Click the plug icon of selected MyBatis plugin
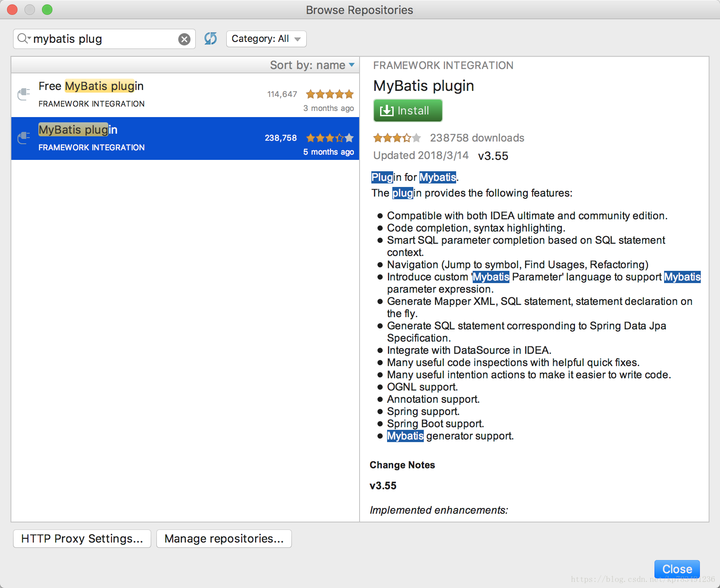Image resolution: width=720 pixels, height=588 pixels. pos(24,138)
